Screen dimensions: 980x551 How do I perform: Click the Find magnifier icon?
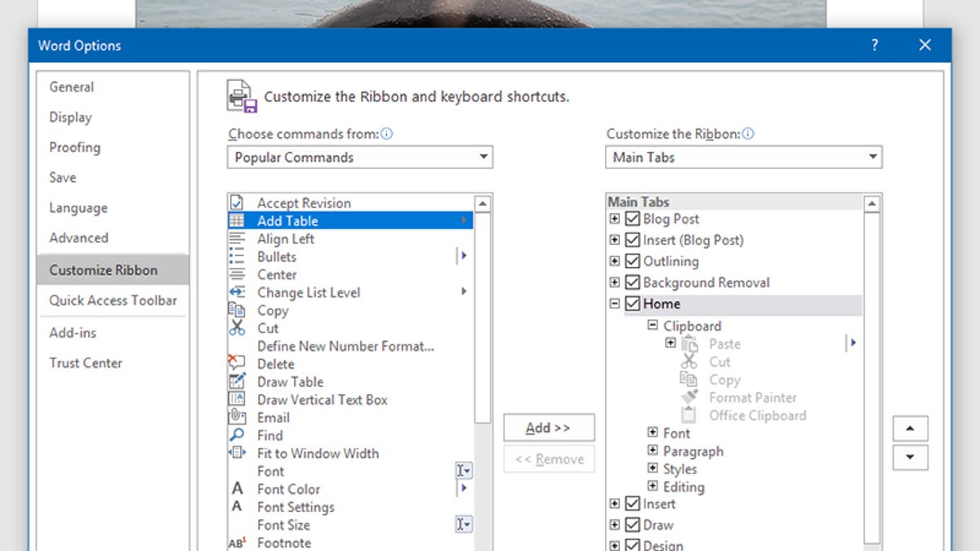click(237, 435)
